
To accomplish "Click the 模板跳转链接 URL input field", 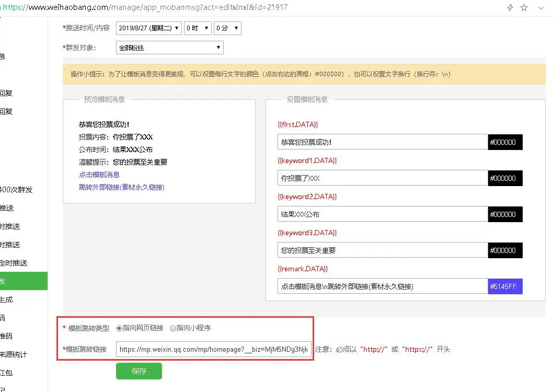I will point(214,349).
